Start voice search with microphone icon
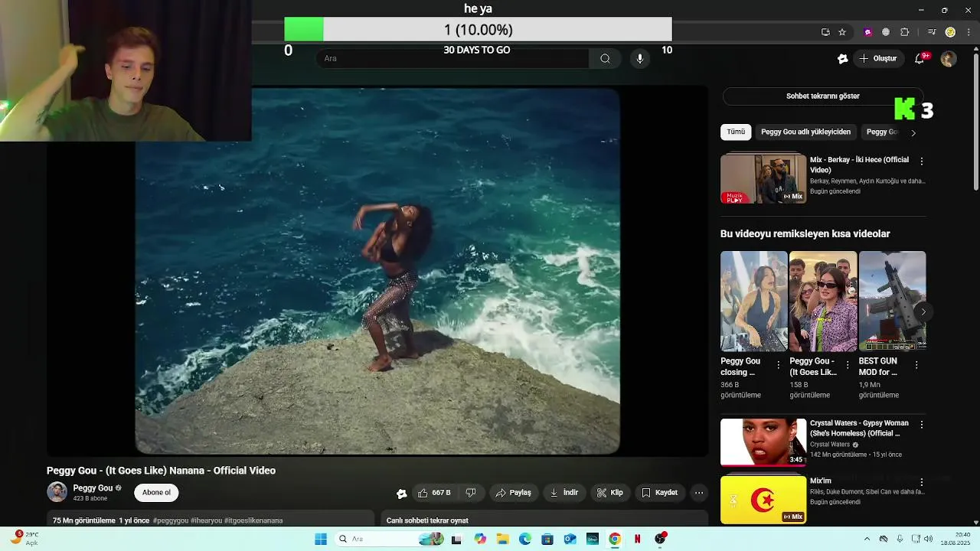This screenshot has height=551, width=980. click(640, 58)
